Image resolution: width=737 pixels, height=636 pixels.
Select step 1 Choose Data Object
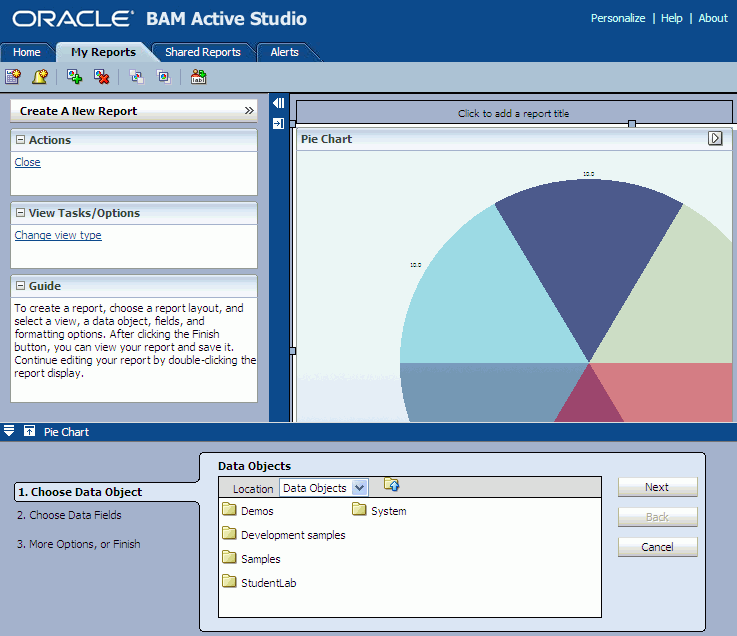tap(80, 492)
